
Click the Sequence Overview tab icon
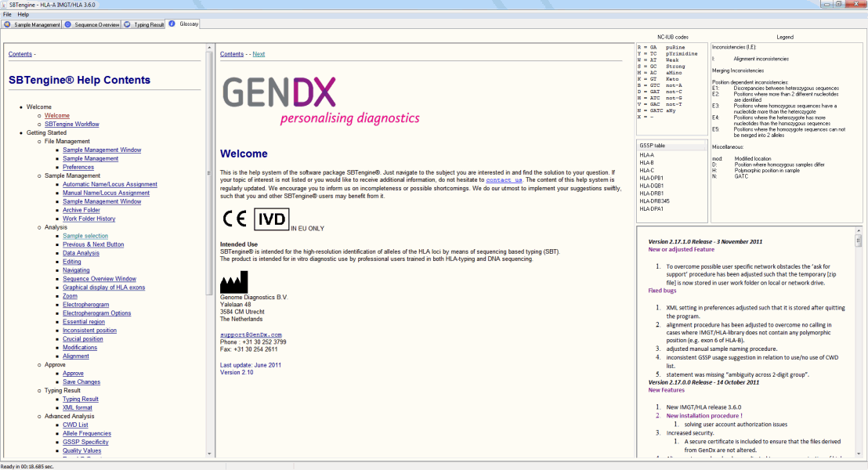pyautogui.click(x=67, y=24)
